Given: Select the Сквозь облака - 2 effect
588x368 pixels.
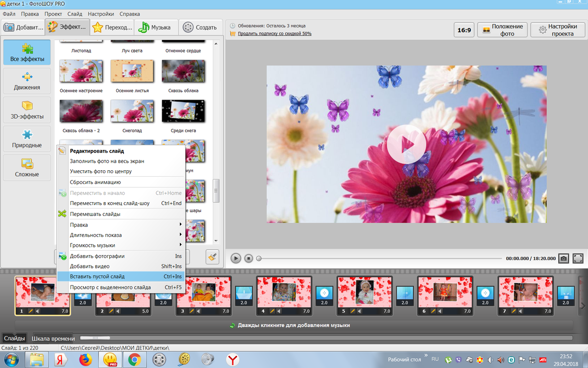Looking at the screenshot, I should 81,111.
